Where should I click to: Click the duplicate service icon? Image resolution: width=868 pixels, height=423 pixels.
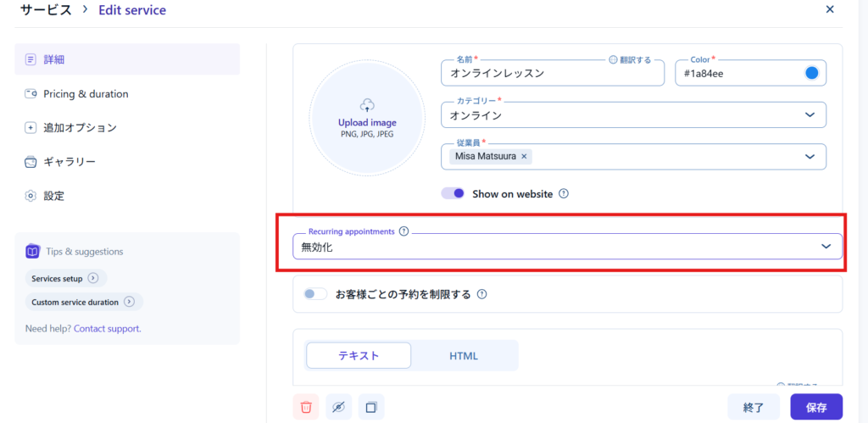[371, 407]
